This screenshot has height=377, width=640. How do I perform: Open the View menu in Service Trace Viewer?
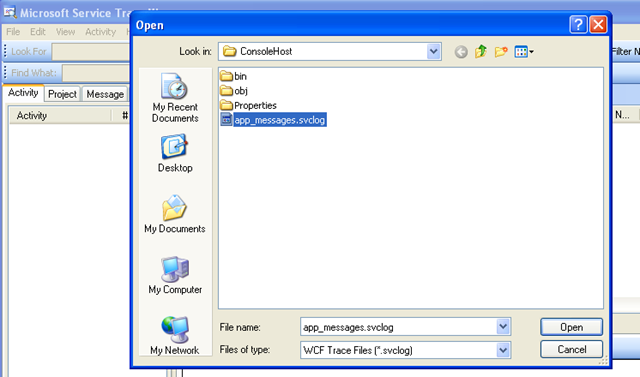point(65,32)
